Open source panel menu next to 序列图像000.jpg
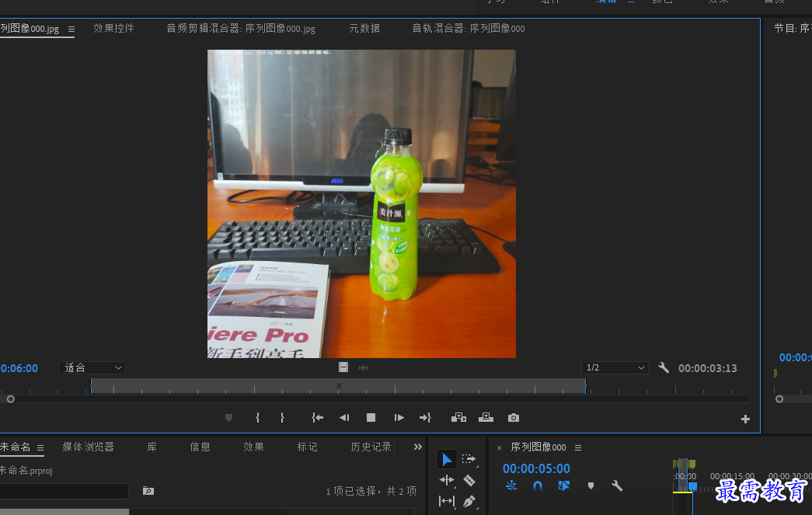 [x=71, y=29]
